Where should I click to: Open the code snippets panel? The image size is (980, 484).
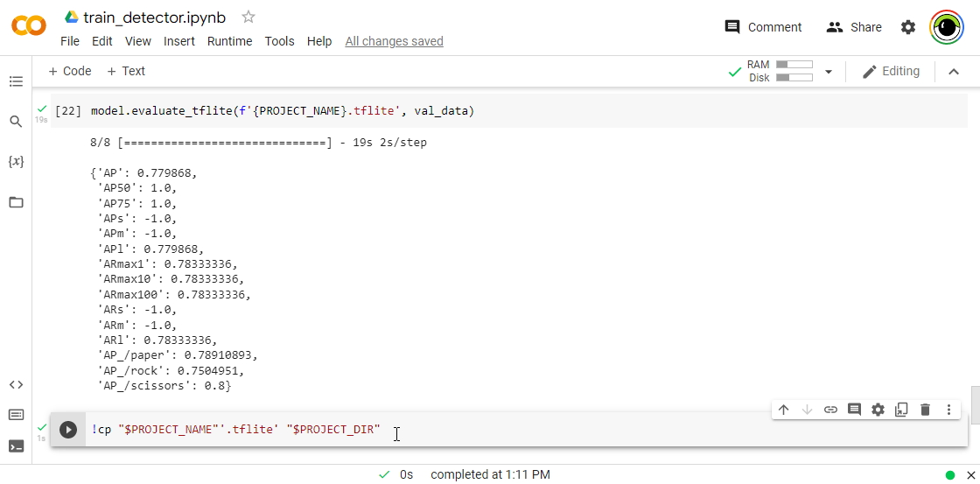pos(16,384)
